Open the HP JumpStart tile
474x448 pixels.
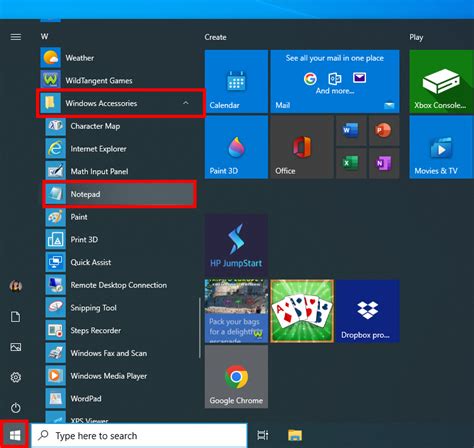(236, 245)
